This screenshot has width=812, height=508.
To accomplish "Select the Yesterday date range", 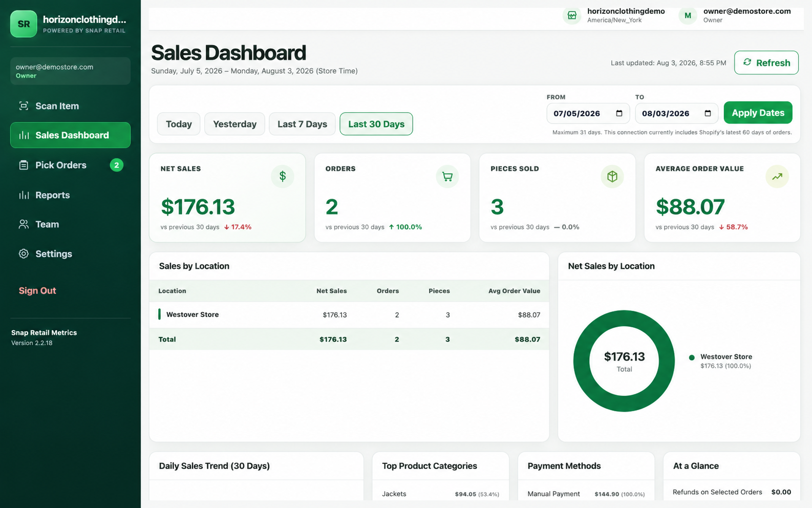I will click(234, 124).
